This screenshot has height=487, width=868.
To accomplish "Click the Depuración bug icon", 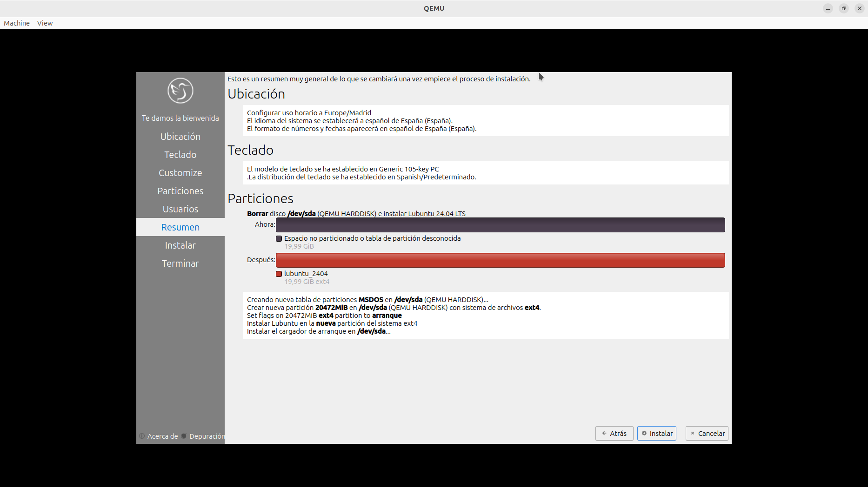I will (x=184, y=436).
